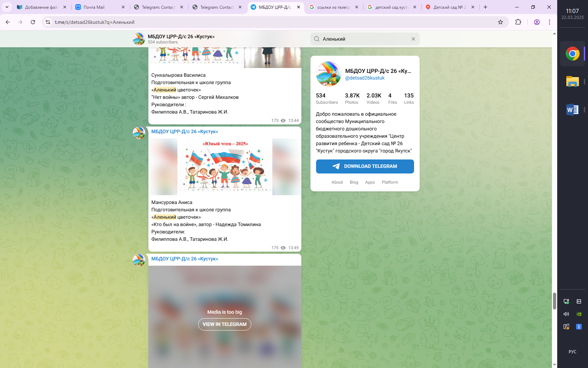Open the 13:49 post timestamp link

pos(293,248)
